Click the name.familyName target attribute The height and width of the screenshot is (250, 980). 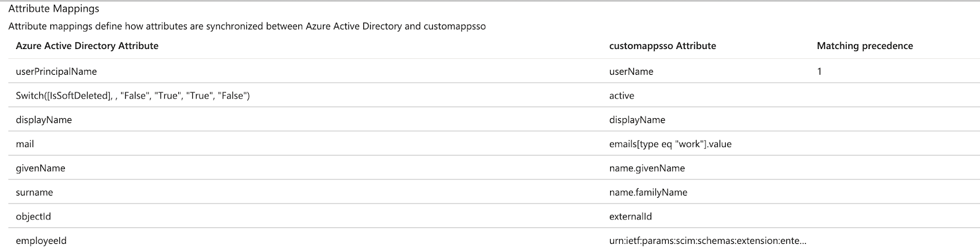click(648, 192)
